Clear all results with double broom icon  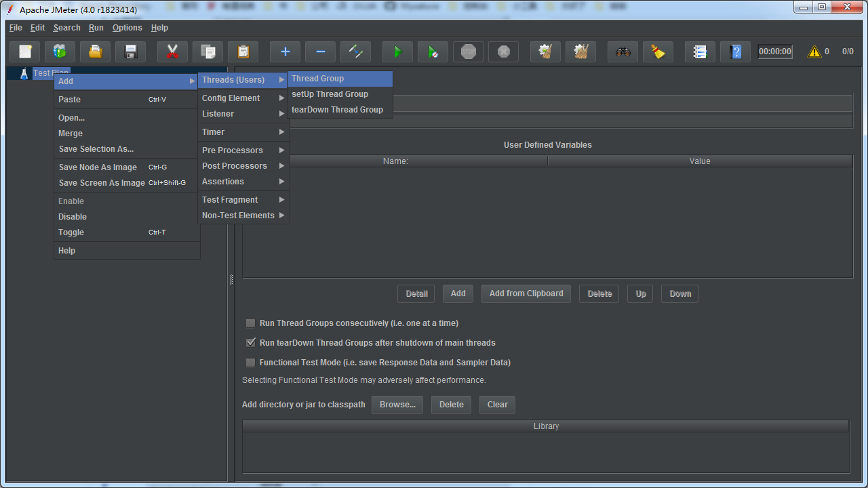581,52
